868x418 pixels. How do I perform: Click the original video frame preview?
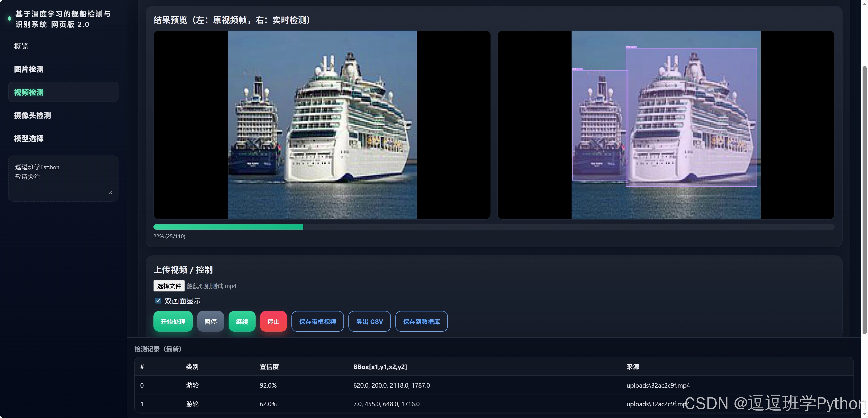(322, 125)
